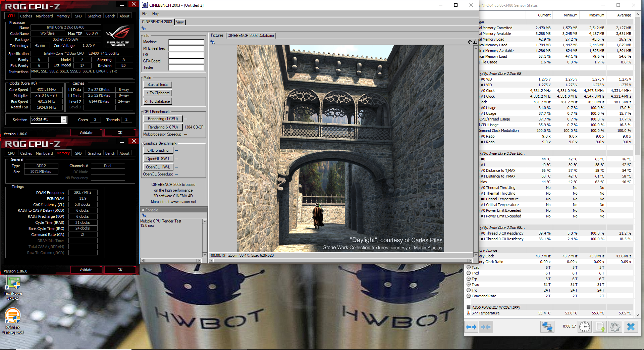
Task: Run Rendering (1 CPU) benchmark
Action: point(163,119)
